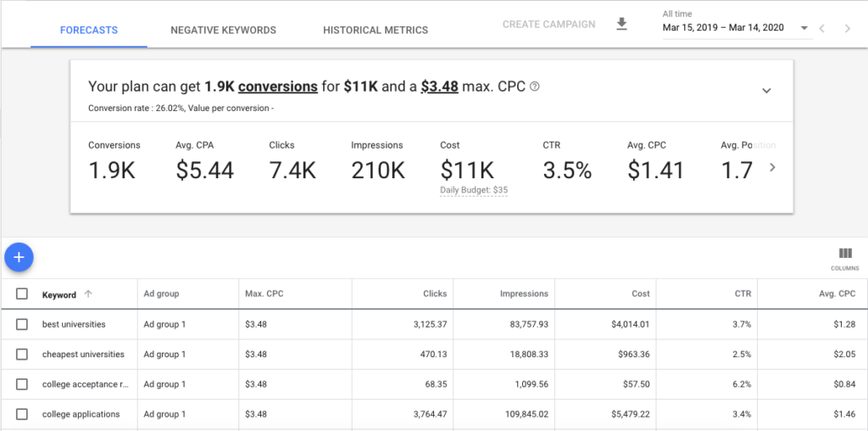Screen dimensions: 868x431
Task: Click the Keyword sort ascending arrow
Action: [x=88, y=294]
